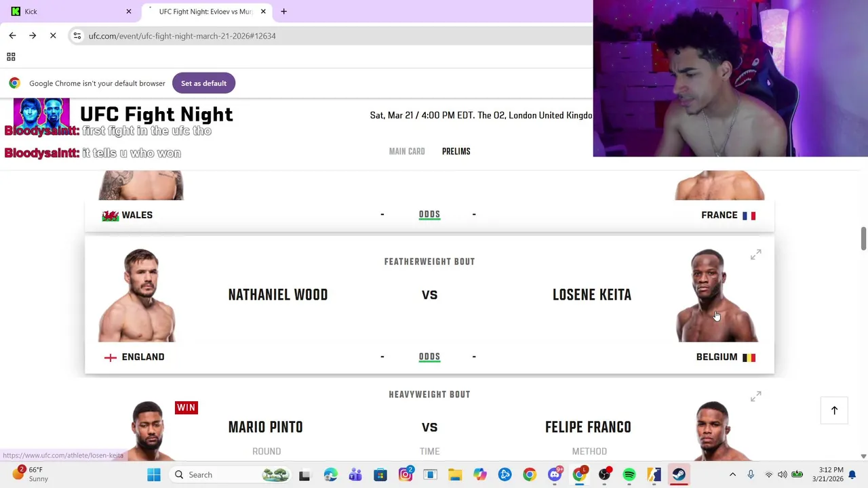Image resolution: width=868 pixels, height=488 pixels.
Task: Open Losene Keita's fighter photo
Action: point(716,296)
